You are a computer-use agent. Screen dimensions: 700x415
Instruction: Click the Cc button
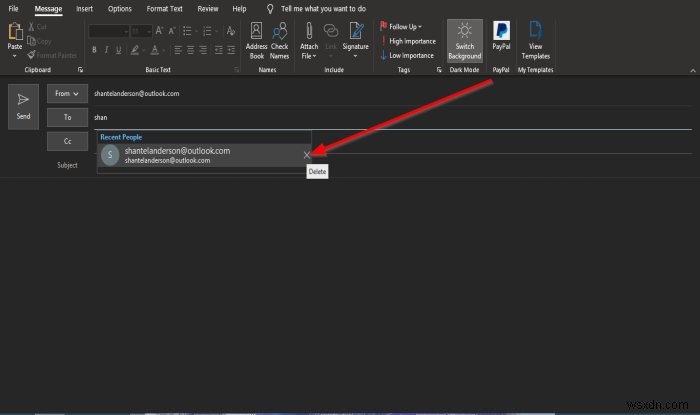pyautogui.click(x=66, y=141)
